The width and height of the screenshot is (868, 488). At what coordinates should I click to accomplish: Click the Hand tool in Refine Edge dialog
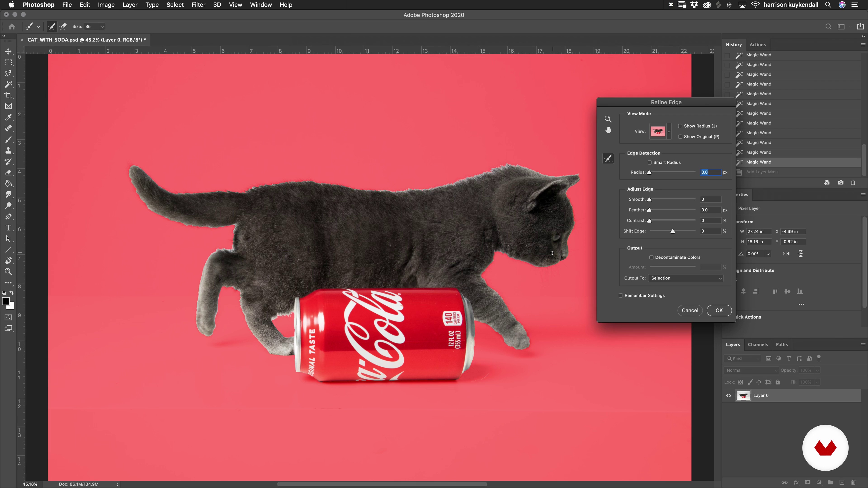click(608, 130)
